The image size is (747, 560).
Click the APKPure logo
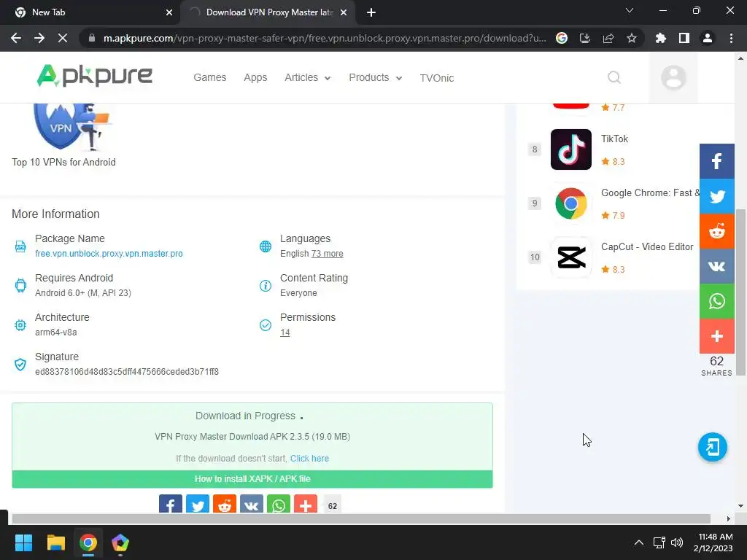(x=94, y=76)
